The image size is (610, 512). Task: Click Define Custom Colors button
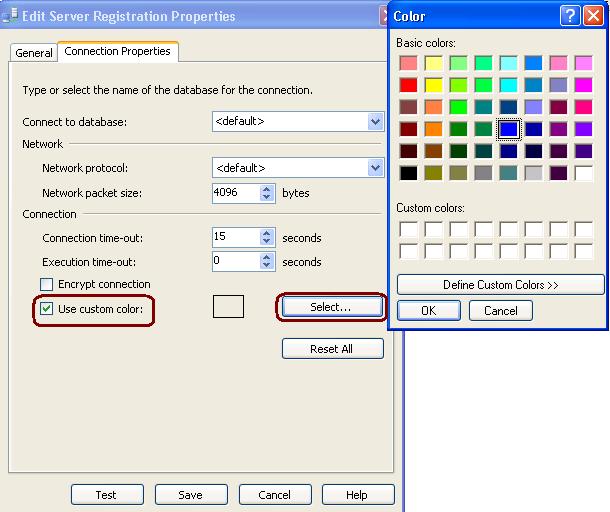(x=500, y=285)
